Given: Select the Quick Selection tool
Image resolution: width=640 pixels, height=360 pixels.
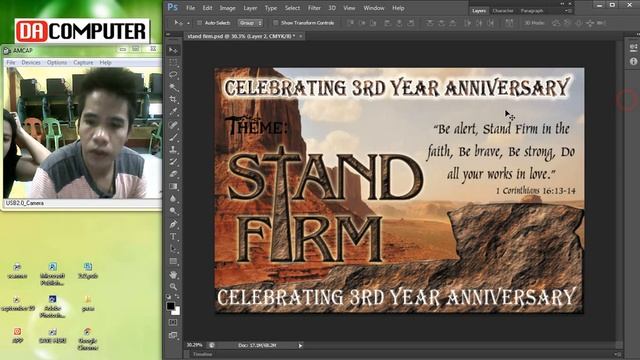Looking at the screenshot, I should pyautogui.click(x=173, y=87).
